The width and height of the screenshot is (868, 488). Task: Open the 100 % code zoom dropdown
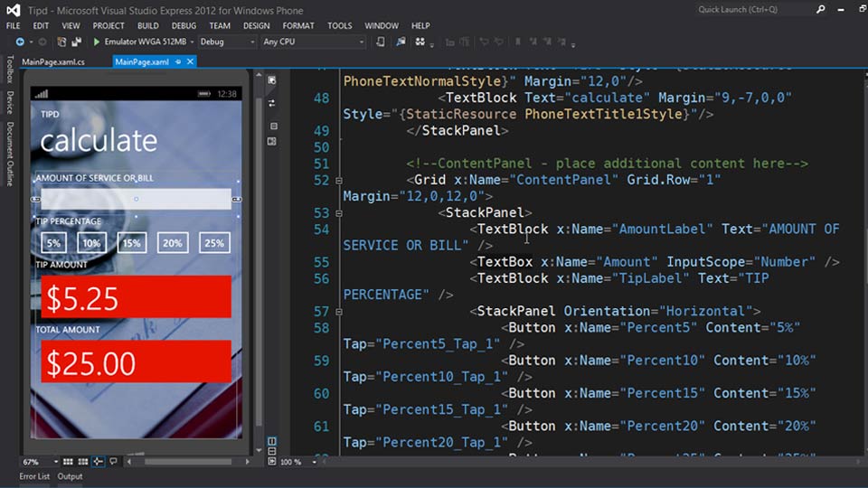315,462
